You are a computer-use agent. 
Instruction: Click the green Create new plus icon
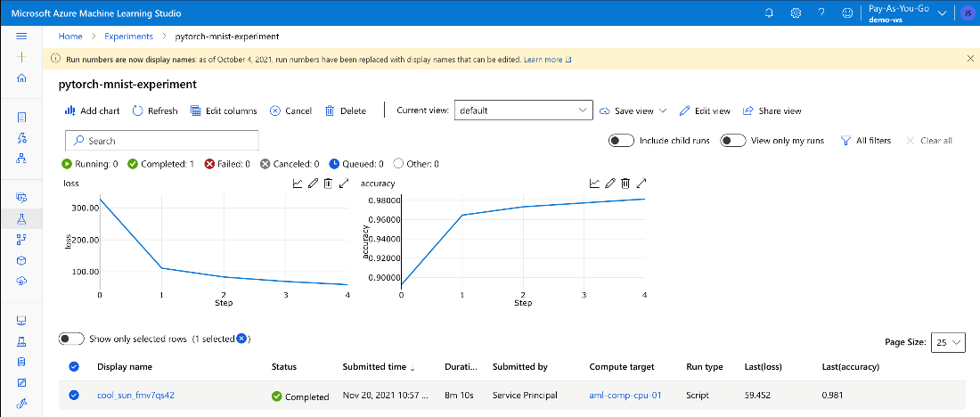click(21, 57)
